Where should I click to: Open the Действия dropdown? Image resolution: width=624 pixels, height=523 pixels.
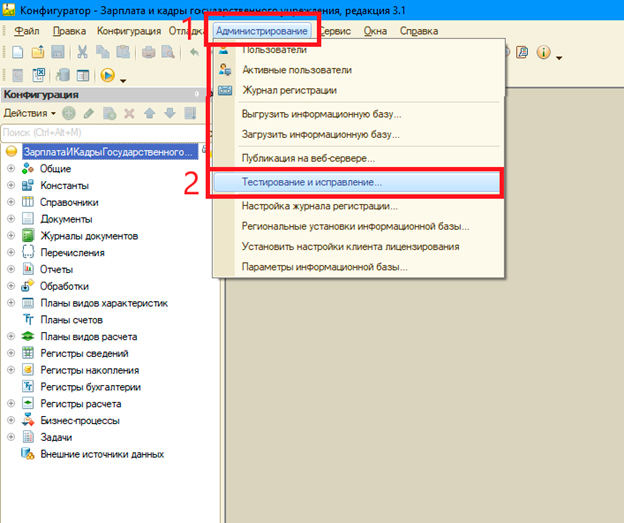click(29, 113)
